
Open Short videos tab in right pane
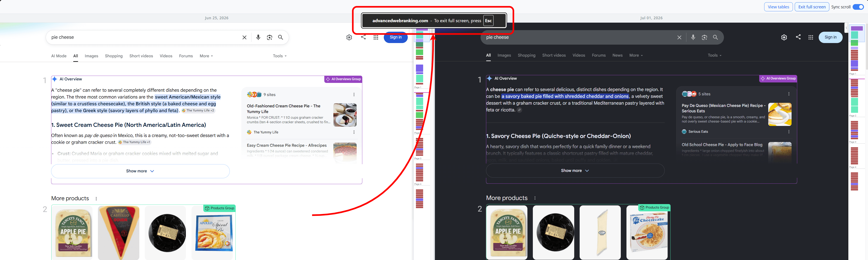tap(554, 55)
